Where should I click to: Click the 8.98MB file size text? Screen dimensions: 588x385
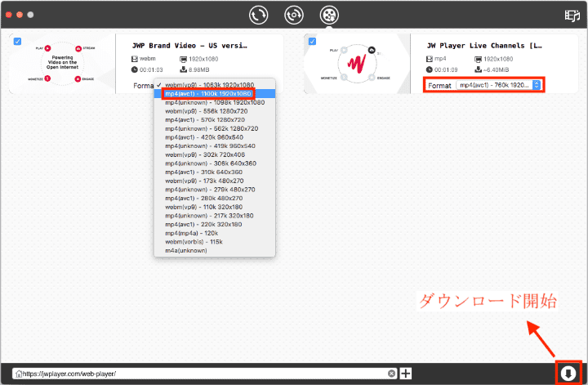click(198, 69)
